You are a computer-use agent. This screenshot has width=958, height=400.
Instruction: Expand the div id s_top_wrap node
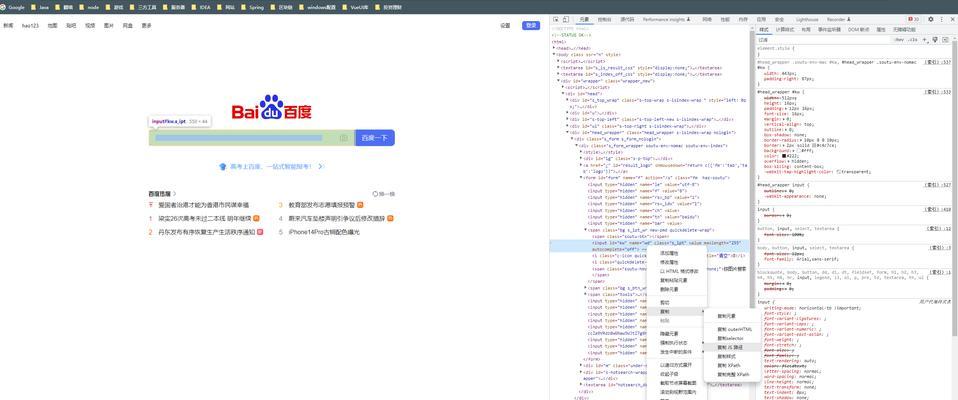568,100
